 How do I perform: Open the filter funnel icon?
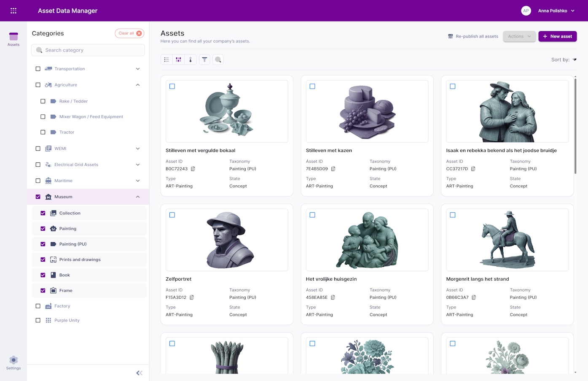click(x=204, y=59)
